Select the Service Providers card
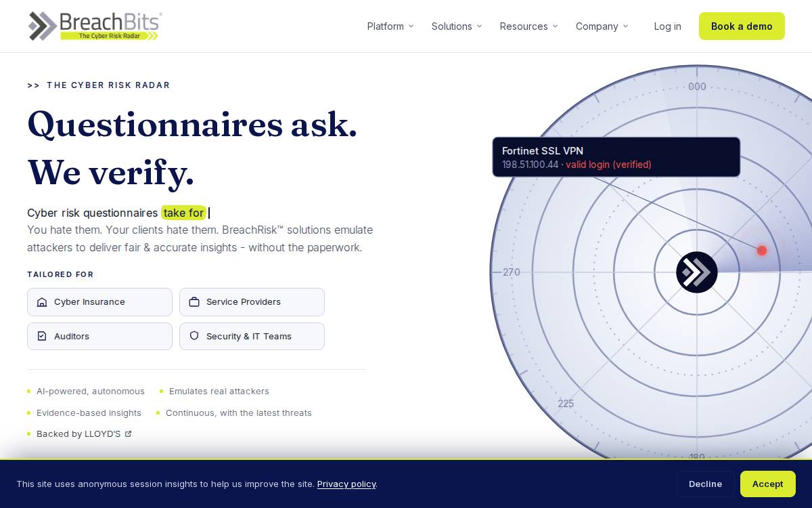 point(252,302)
